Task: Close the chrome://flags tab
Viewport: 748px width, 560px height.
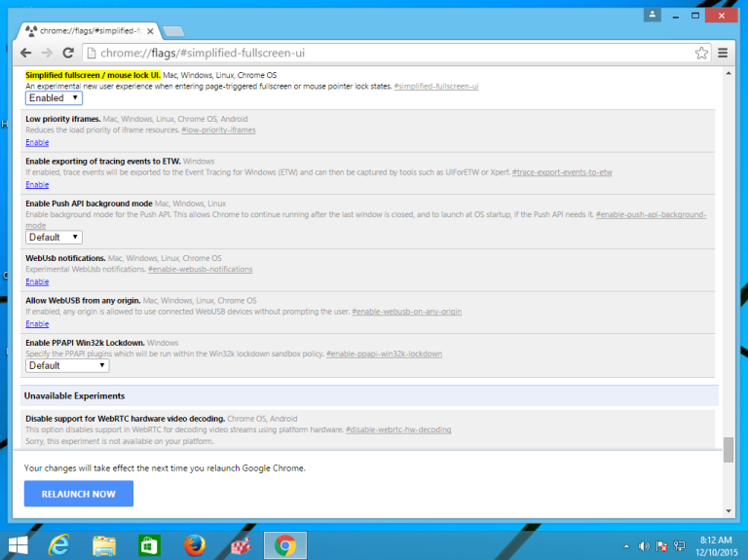Action: (150, 31)
